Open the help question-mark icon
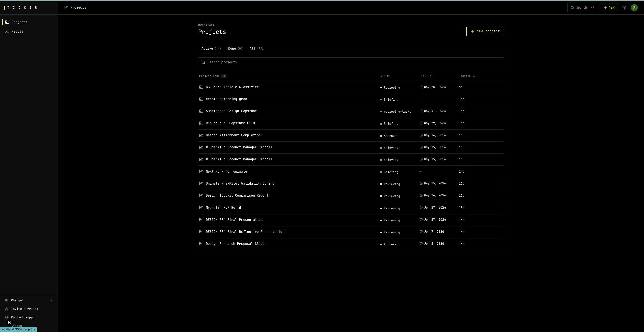Image resolution: width=644 pixels, height=332 pixels. (x=624, y=8)
